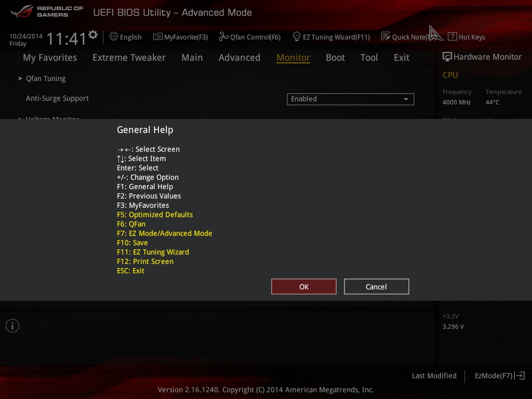This screenshot has height=399, width=532.
Task: Switch to the Boot tab
Action: point(335,57)
